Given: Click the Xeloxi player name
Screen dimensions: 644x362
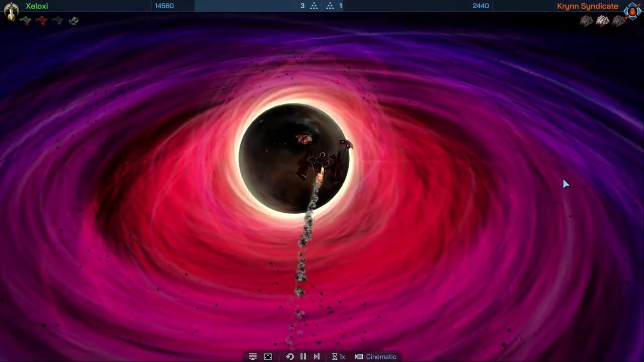Looking at the screenshot, I should [37, 6].
